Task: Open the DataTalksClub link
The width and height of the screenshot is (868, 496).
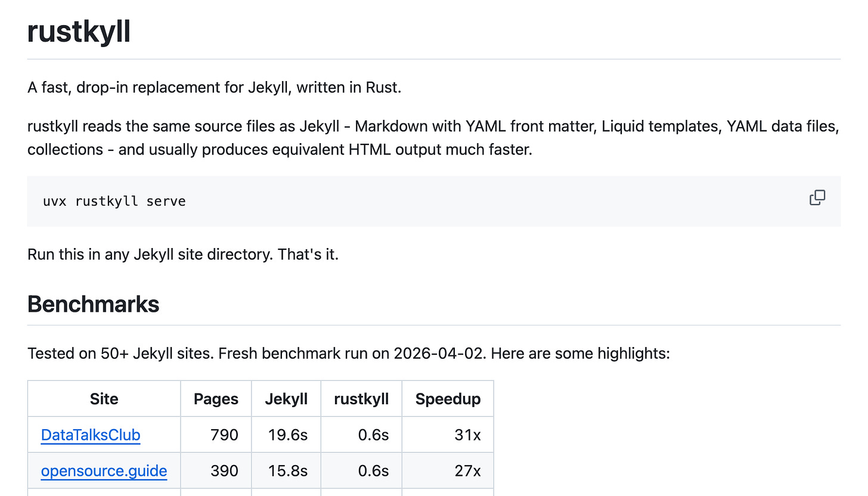Action: [91, 435]
